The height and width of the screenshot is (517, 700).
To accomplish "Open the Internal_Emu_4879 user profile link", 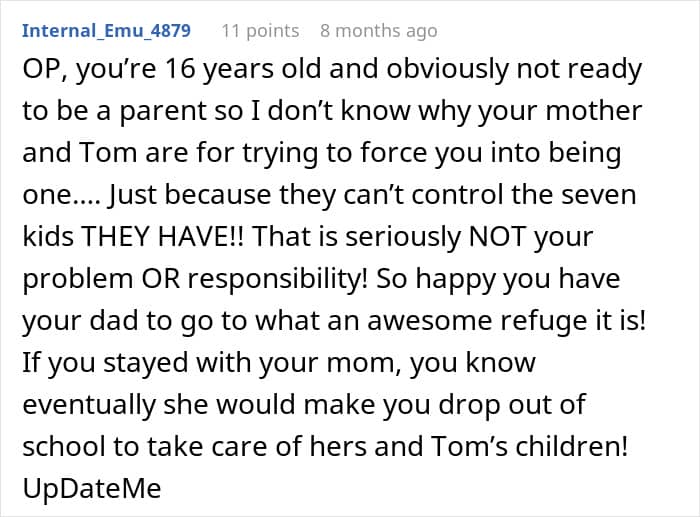I will [x=105, y=31].
